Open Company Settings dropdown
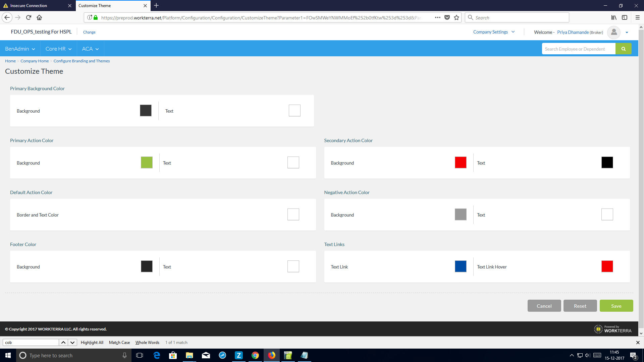644x362 pixels. coord(494,32)
